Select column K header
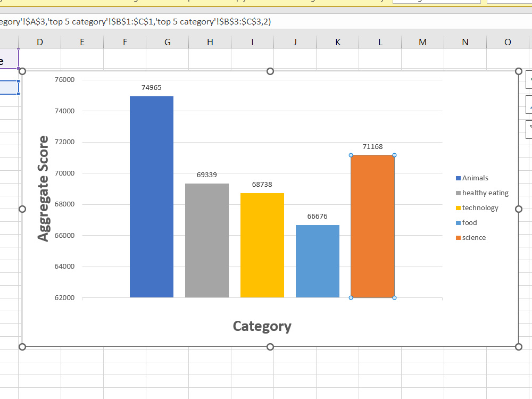Screen dimensions: 532x399 pos(338,42)
